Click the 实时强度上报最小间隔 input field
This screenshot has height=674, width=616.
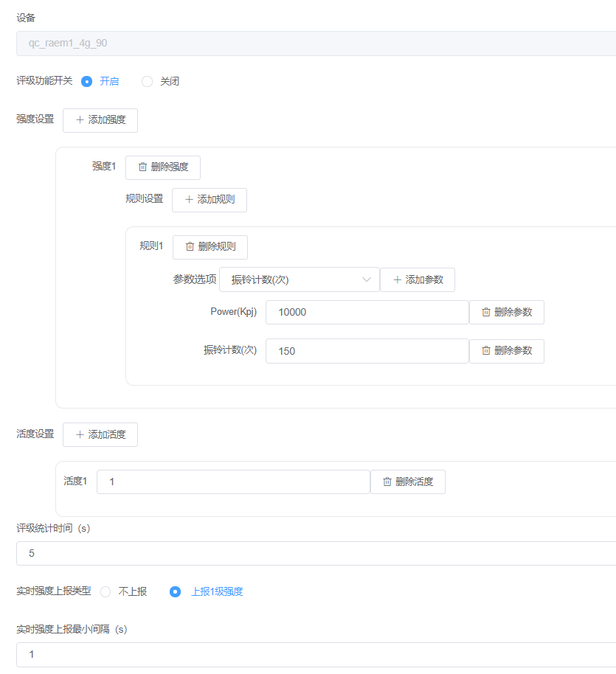317,655
